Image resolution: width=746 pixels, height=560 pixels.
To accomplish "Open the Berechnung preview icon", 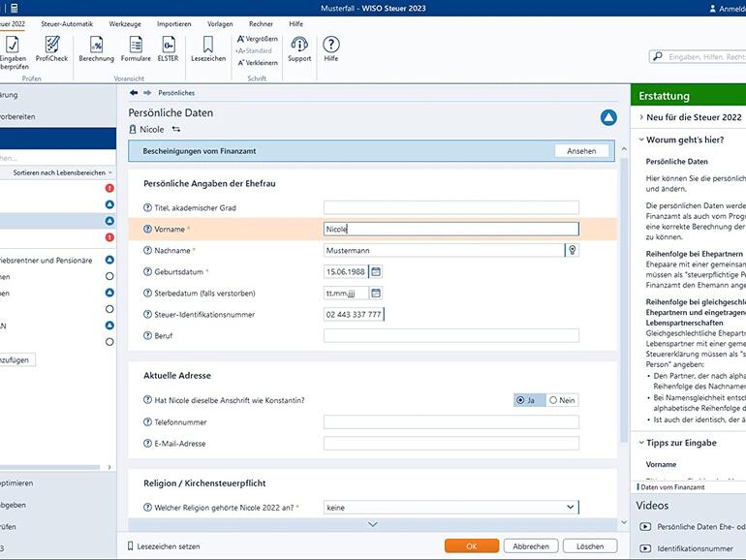I will (96, 45).
